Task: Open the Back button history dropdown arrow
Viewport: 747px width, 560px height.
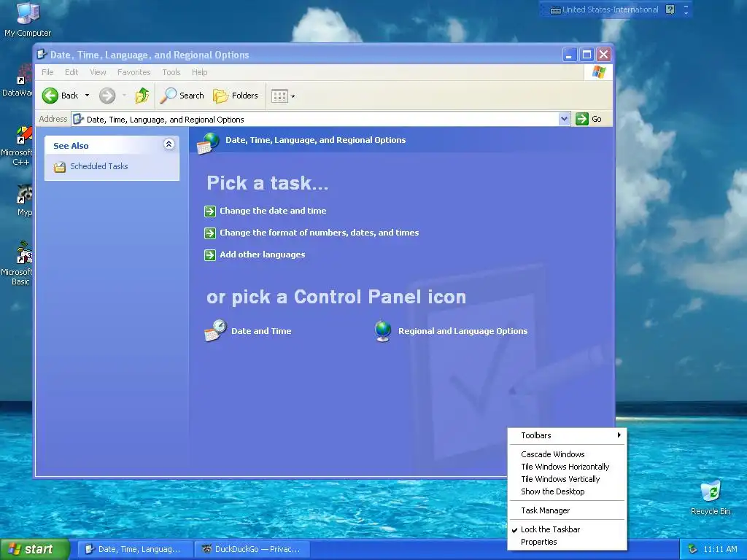Action: [88, 96]
